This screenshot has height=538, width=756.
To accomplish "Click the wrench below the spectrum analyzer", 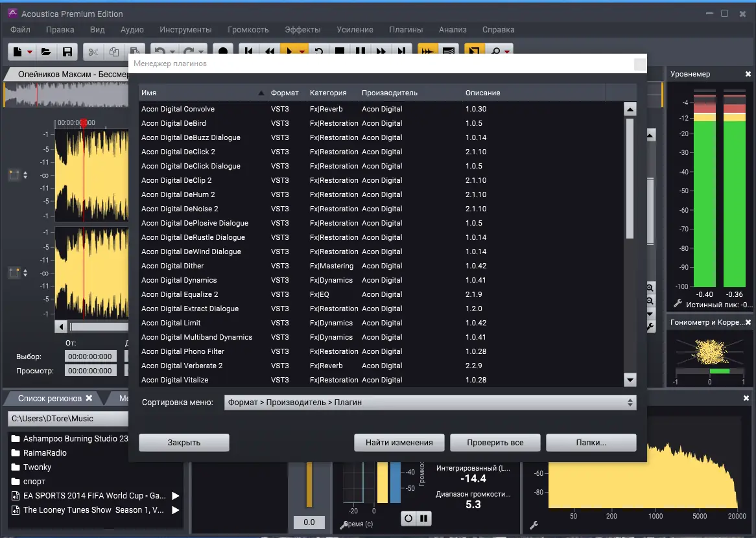I will click(534, 525).
